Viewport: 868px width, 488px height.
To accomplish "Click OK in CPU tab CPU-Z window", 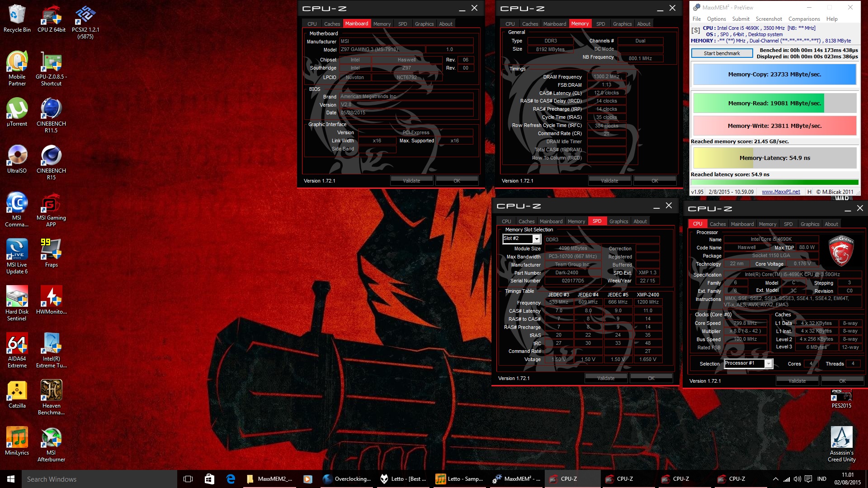I will pyautogui.click(x=842, y=381).
